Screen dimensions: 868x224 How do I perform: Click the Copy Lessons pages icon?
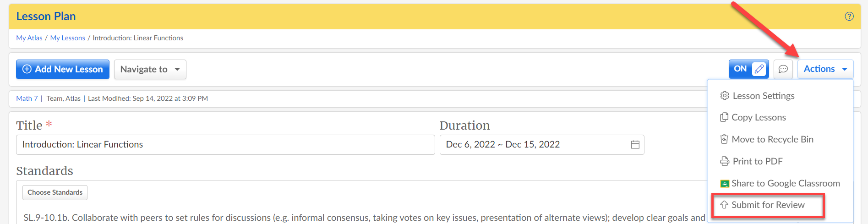724,117
